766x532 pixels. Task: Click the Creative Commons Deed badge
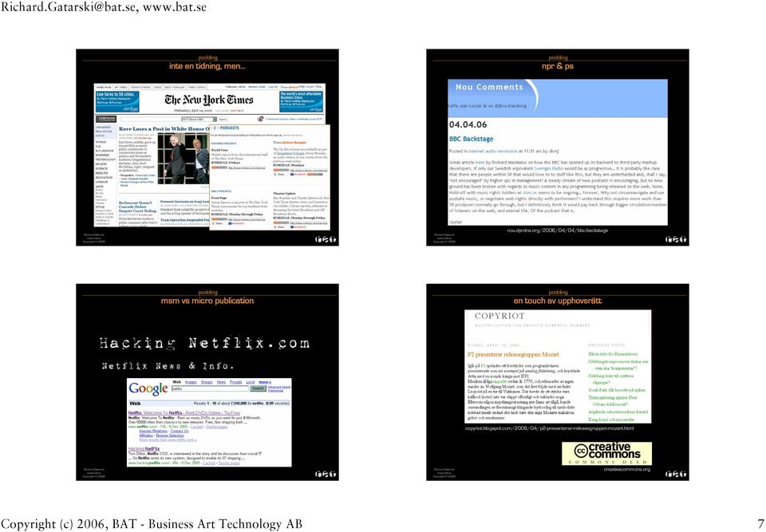(x=606, y=453)
